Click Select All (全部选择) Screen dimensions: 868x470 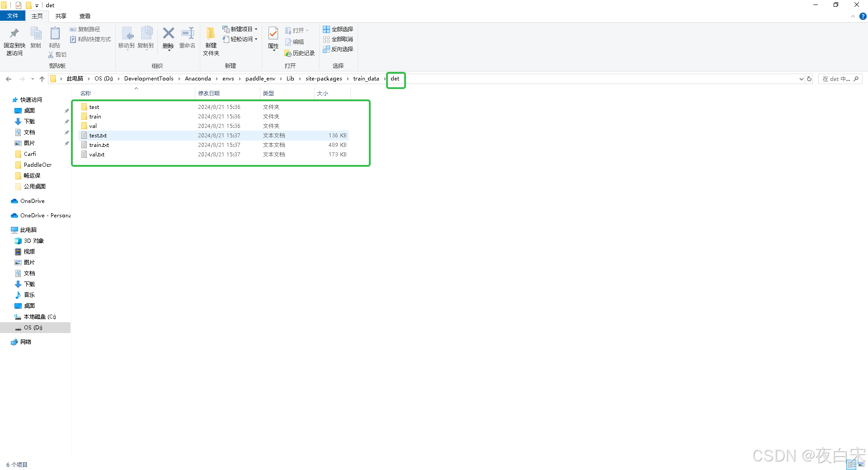338,29
